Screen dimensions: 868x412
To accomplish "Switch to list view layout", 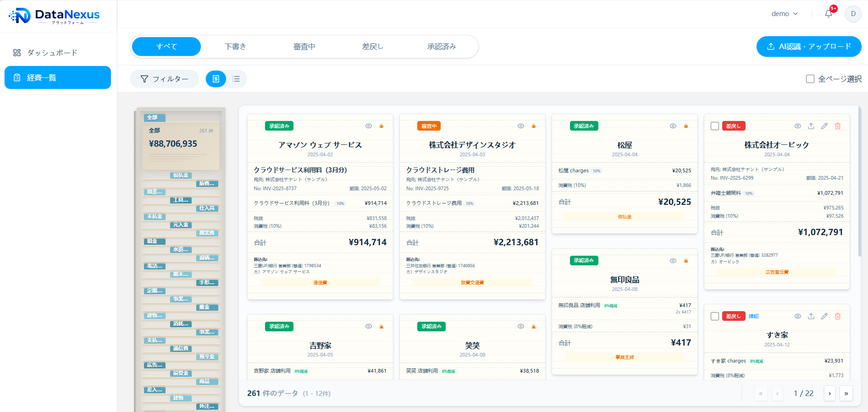I will (x=236, y=79).
